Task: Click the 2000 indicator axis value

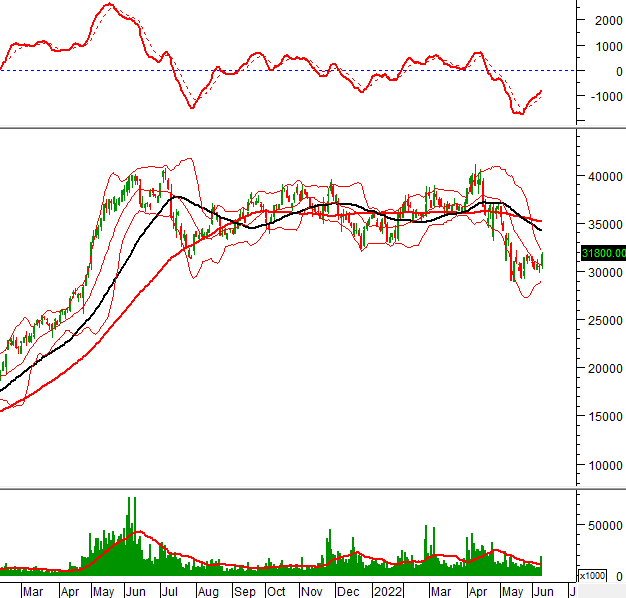Action: (x=607, y=20)
